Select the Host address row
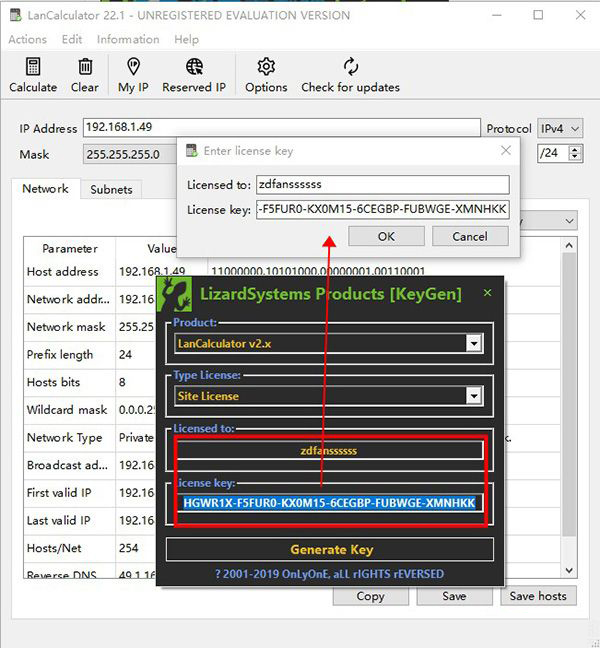Image resolution: width=600 pixels, height=648 pixels. pyautogui.click(x=291, y=272)
